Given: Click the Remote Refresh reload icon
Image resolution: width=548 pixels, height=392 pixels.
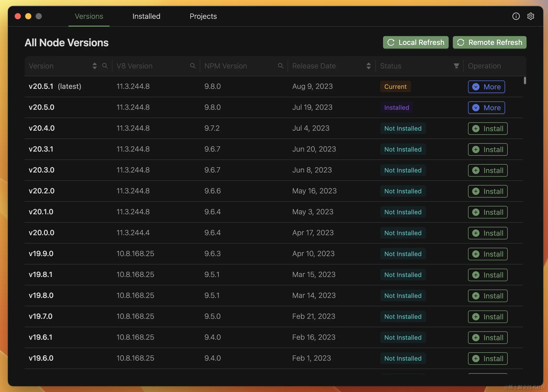Looking at the screenshot, I should (x=461, y=42).
